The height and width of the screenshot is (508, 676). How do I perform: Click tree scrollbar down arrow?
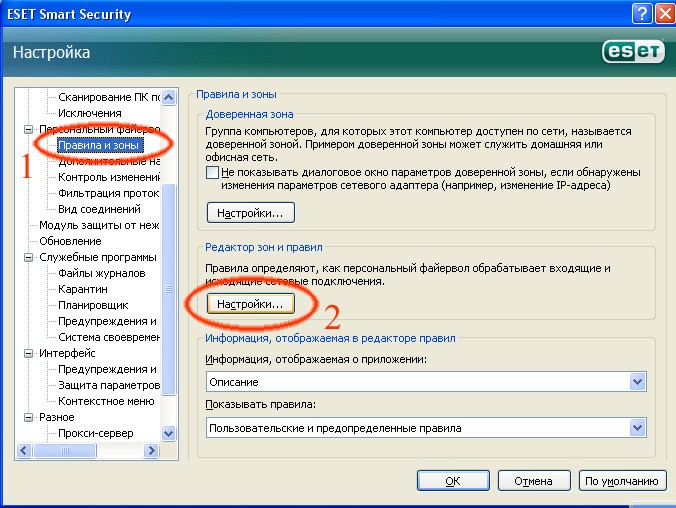169,433
